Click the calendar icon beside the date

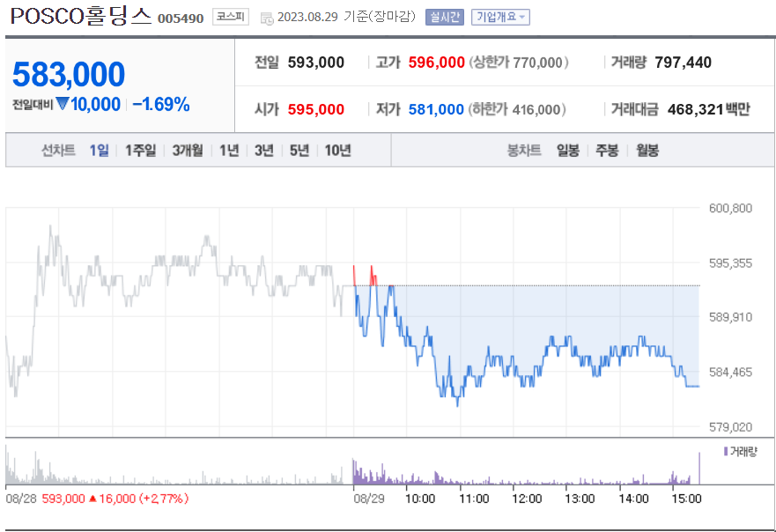[x=267, y=18]
